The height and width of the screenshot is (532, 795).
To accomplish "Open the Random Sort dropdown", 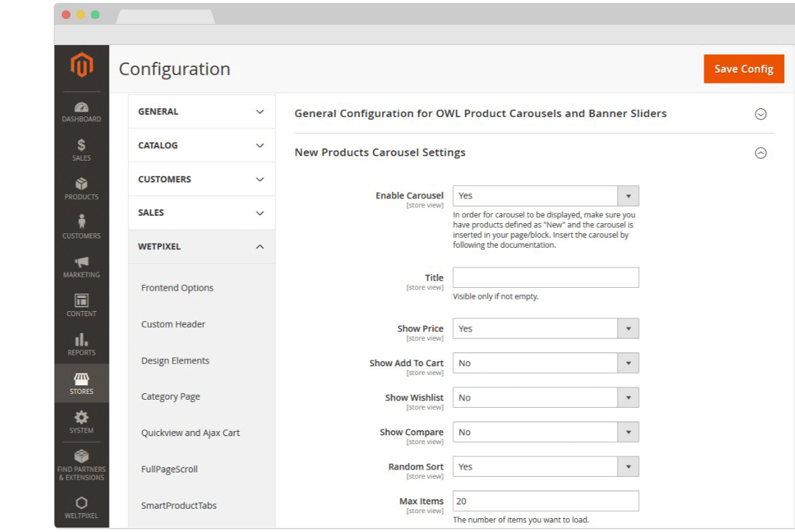I will (545, 467).
